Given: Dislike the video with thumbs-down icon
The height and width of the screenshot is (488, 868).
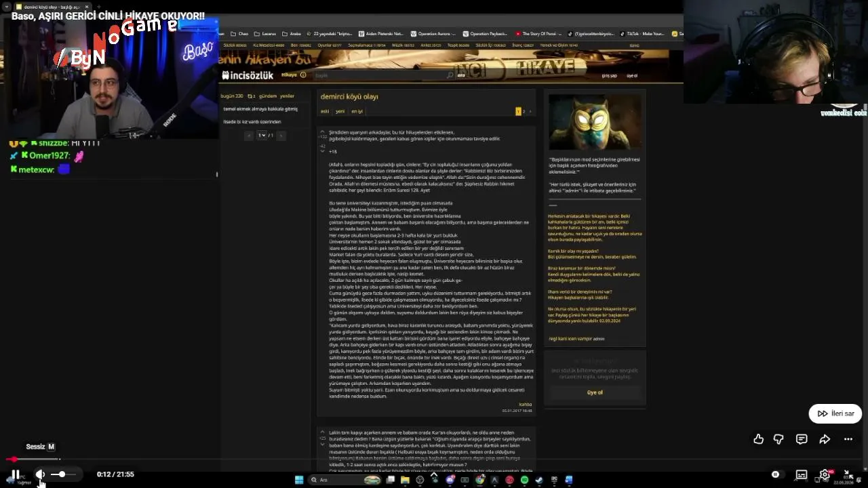Looking at the screenshot, I should tap(778, 439).
